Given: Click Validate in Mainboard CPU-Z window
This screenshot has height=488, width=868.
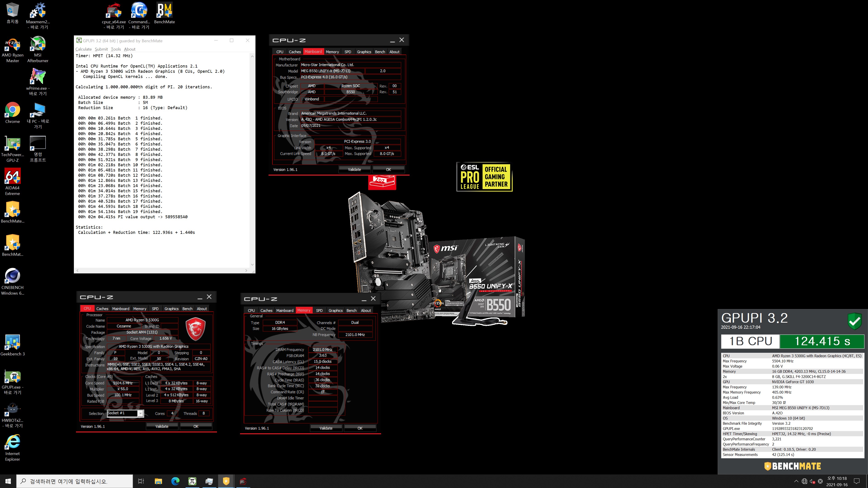Looking at the screenshot, I should click(354, 169).
